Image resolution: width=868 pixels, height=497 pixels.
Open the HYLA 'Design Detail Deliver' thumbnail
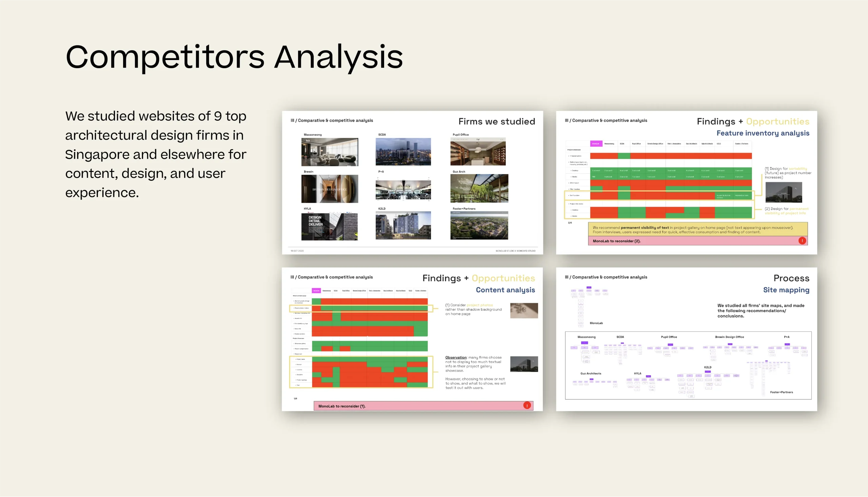coord(330,226)
